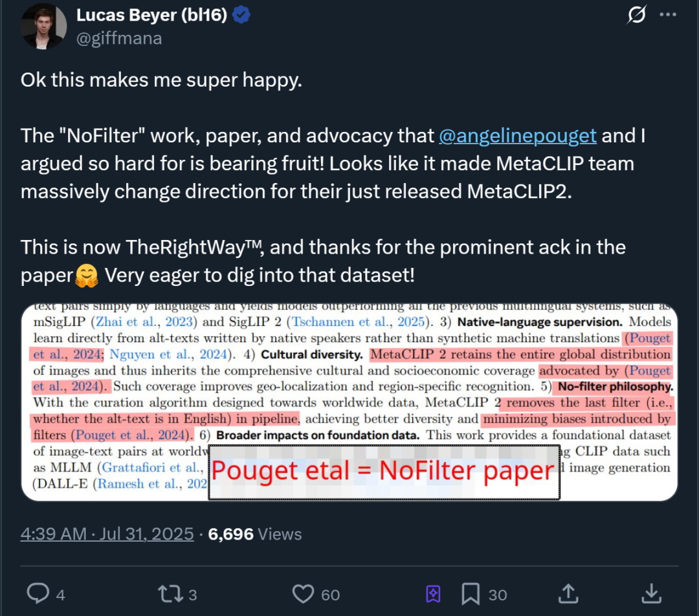This screenshot has height=616, width=699.
Task: Open the attached paper screenshot image
Action: tap(349, 402)
